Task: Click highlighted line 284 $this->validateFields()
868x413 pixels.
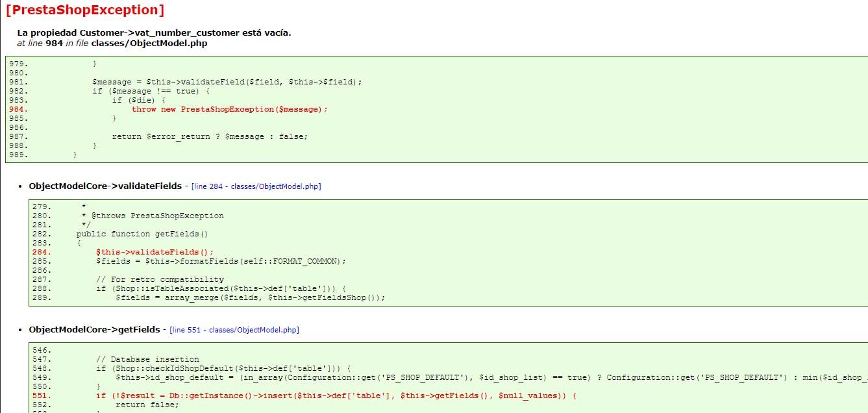Action: tap(155, 252)
